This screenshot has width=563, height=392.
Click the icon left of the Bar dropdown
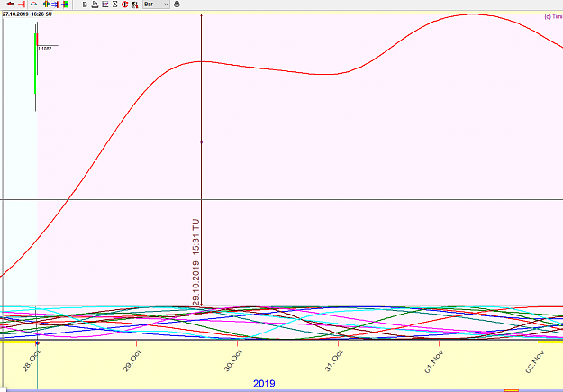click(x=134, y=5)
